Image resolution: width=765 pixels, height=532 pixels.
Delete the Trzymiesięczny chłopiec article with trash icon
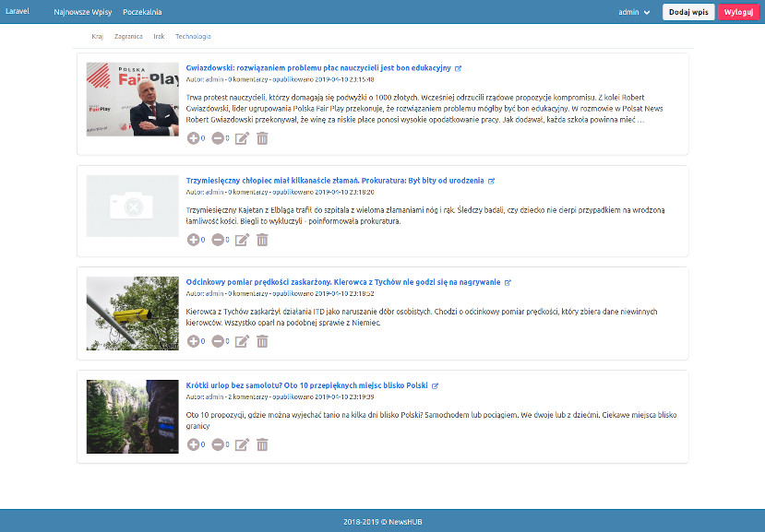(262, 240)
